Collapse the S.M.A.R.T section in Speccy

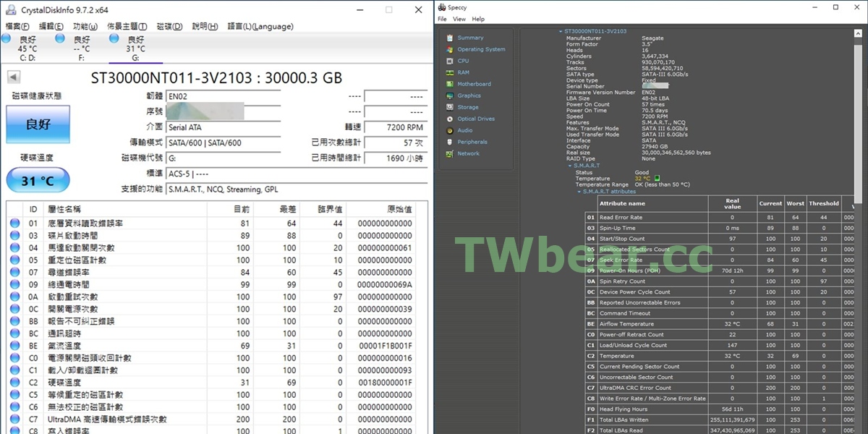569,166
